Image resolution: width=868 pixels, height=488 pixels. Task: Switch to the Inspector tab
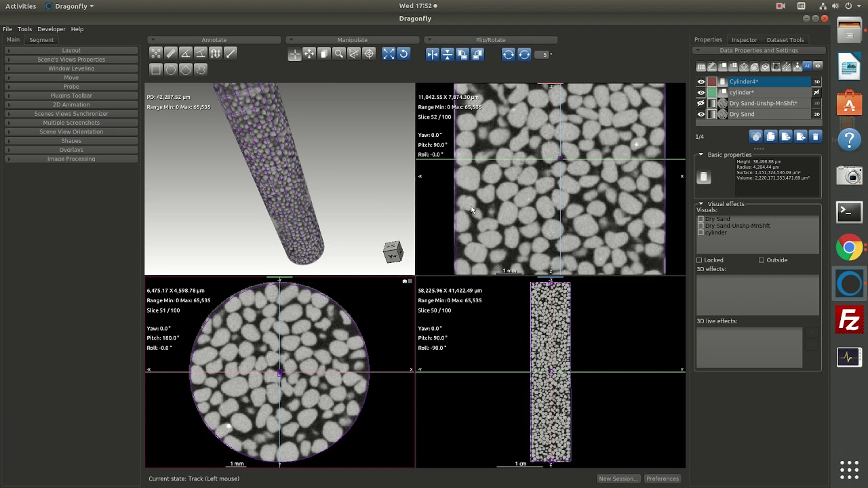click(744, 40)
